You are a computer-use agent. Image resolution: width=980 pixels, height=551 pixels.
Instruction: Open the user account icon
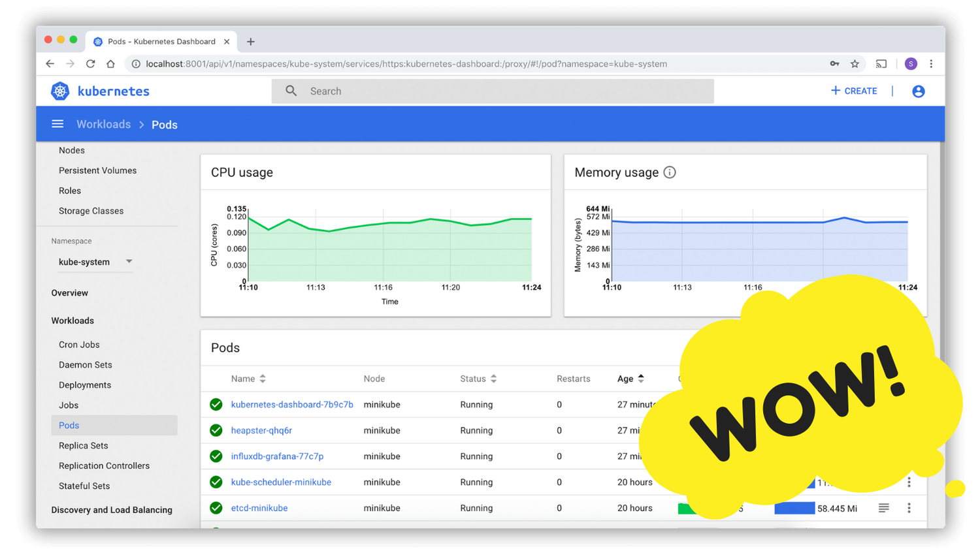[x=918, y=91]
